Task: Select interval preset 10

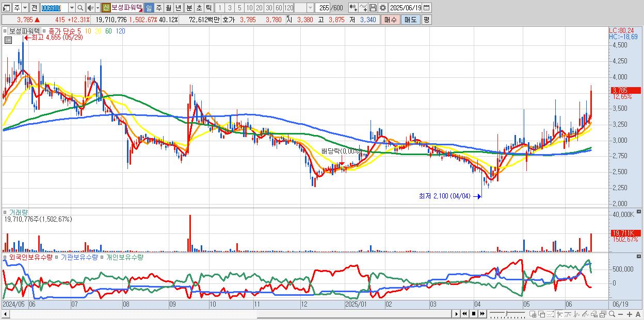Action: (x=249, y=8)
